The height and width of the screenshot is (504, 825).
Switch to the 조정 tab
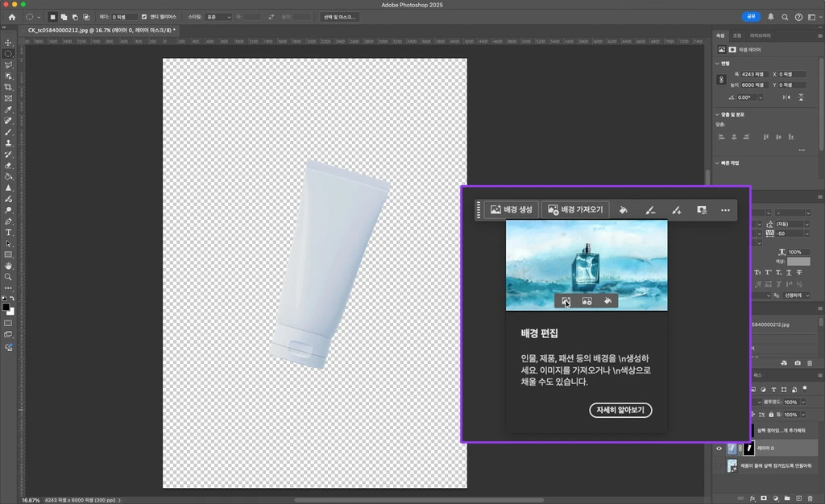click(x=736, y=35)
